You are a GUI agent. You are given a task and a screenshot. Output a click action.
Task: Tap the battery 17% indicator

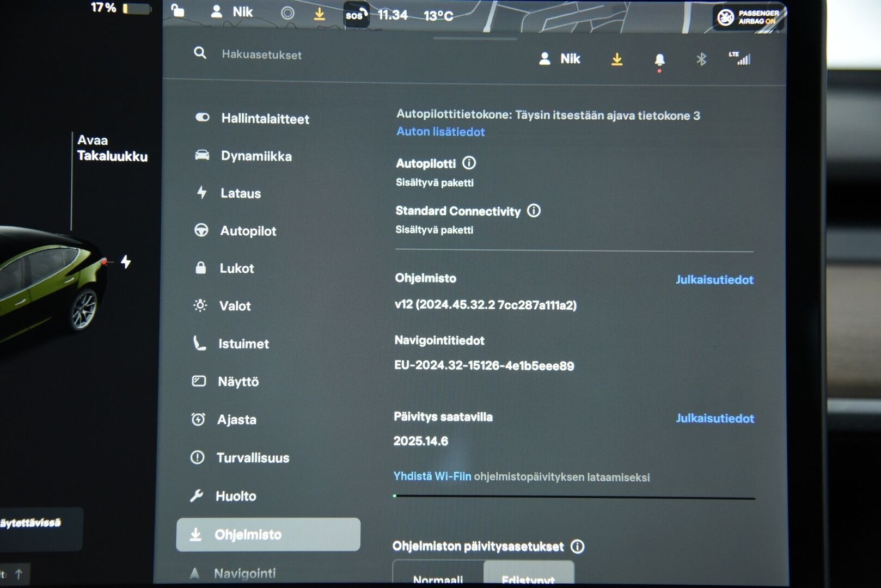[121, 8]
